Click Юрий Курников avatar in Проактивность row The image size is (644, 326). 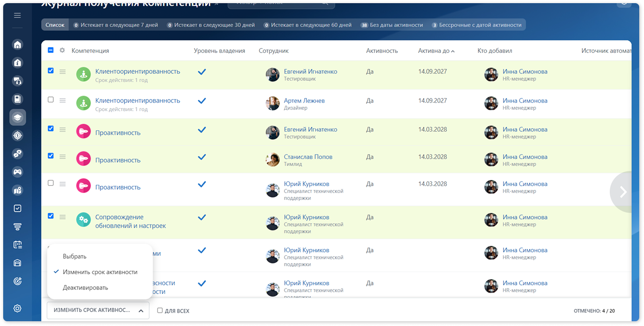coord(273,190)
